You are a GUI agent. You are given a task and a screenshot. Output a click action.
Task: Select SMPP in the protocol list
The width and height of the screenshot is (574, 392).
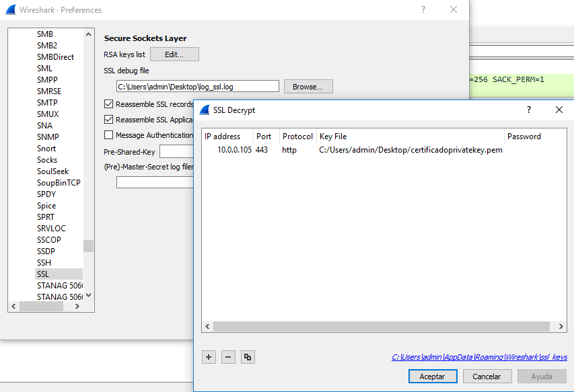click(47, 80)
